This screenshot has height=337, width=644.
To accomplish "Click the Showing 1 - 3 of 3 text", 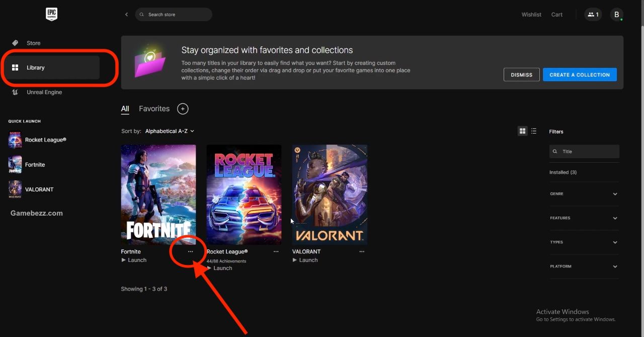I will (144, 289).
